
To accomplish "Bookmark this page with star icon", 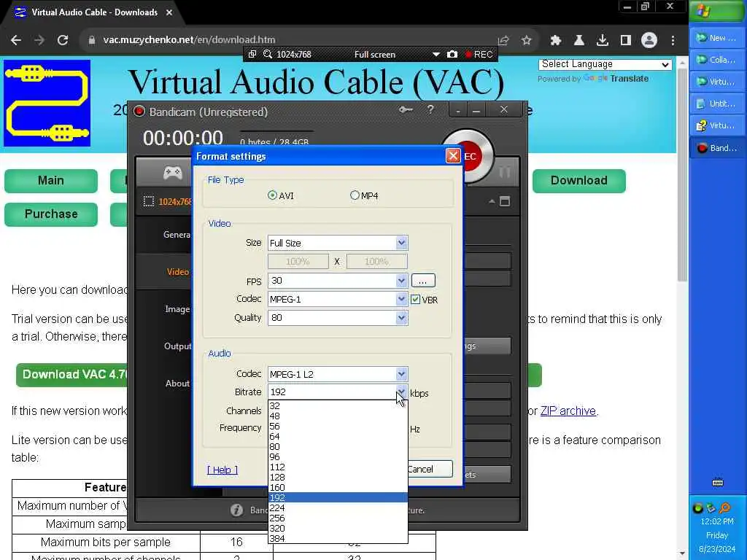I will pos(527,41).
